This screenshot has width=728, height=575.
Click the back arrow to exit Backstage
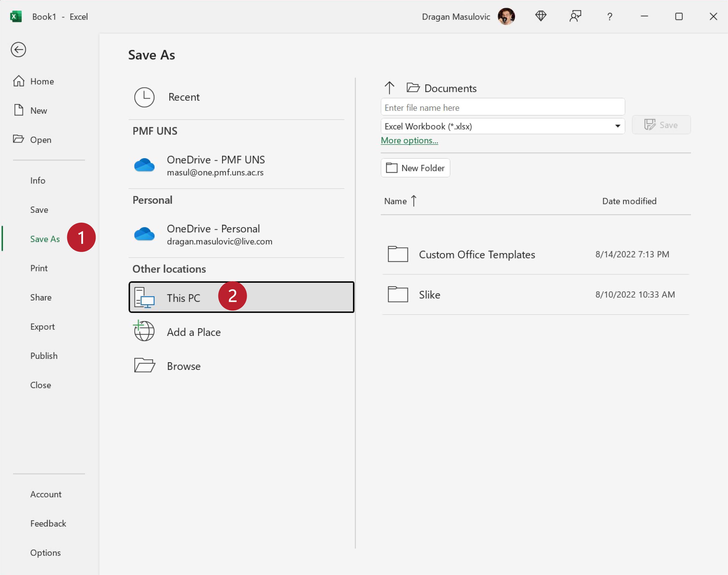pyautogui.click(x=18, y=50)
